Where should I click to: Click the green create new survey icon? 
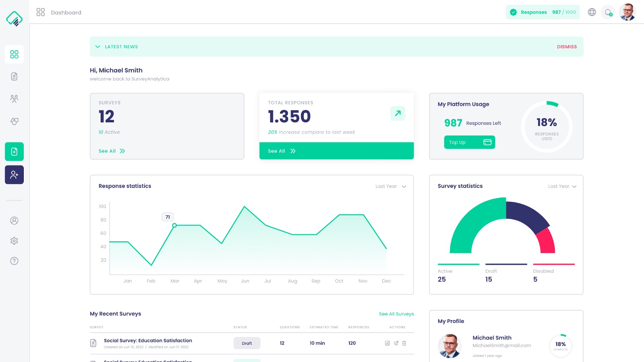14,152
